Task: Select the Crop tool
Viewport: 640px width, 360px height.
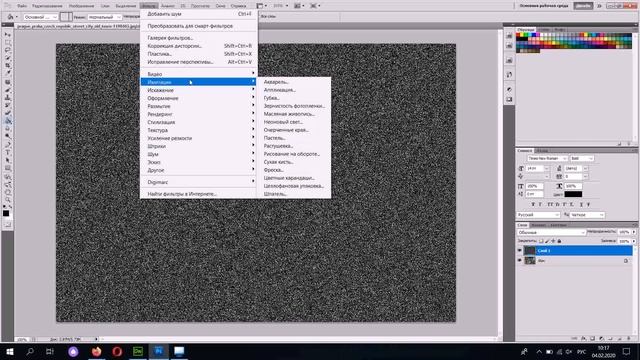Action: click(7, 66)
